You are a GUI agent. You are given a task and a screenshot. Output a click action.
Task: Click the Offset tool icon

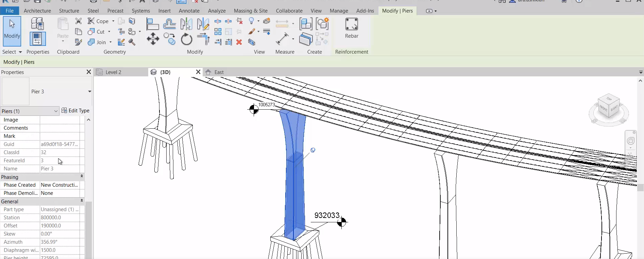point(169,24)
